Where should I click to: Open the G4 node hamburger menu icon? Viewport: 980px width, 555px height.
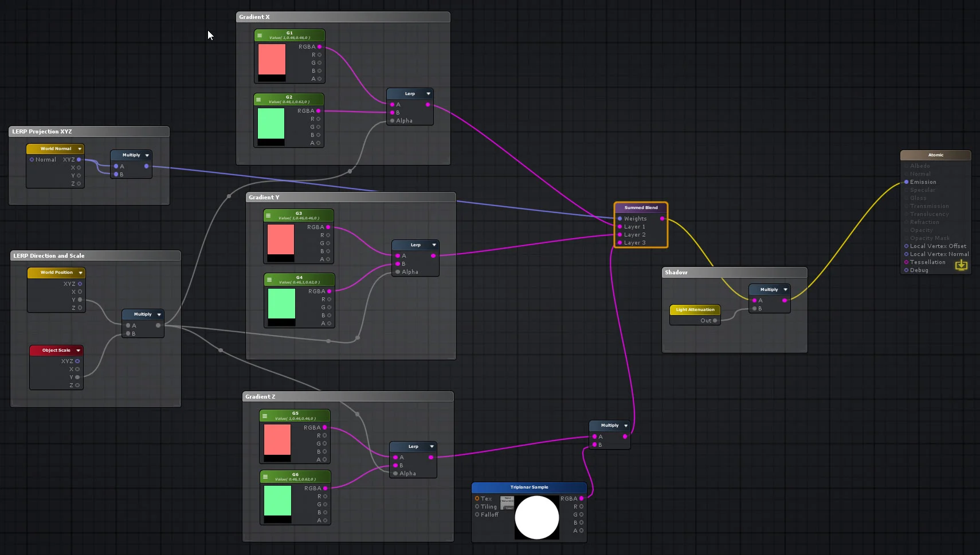[269, 280]
